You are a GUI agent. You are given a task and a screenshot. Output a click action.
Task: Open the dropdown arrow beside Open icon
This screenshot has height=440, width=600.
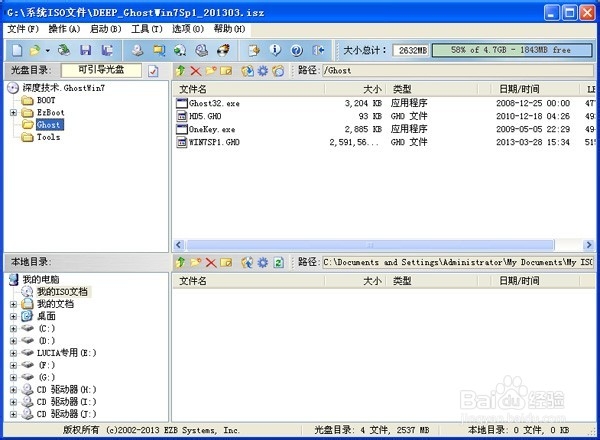pyautogui.click(x=48, y=51)
